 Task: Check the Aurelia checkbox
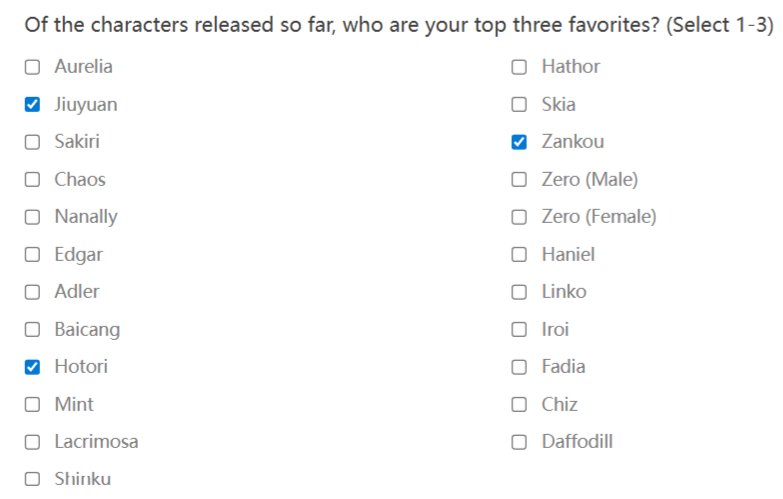click(x=32, y=67)
